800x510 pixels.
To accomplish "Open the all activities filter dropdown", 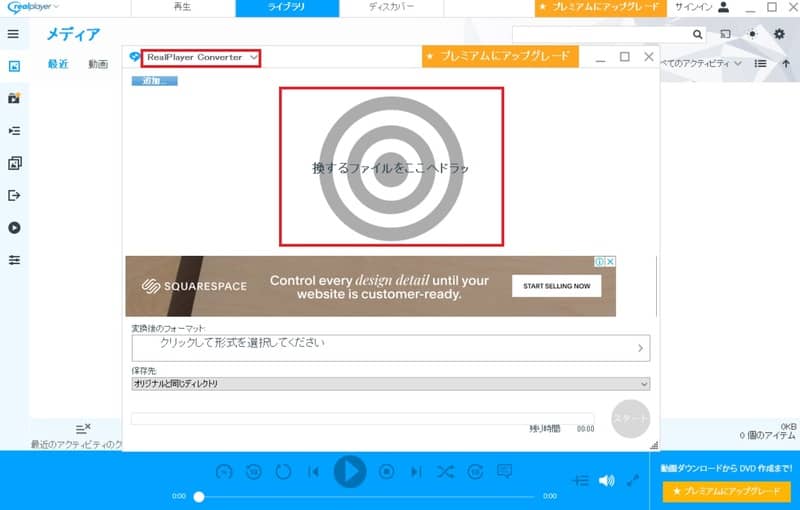I will 701,63.
